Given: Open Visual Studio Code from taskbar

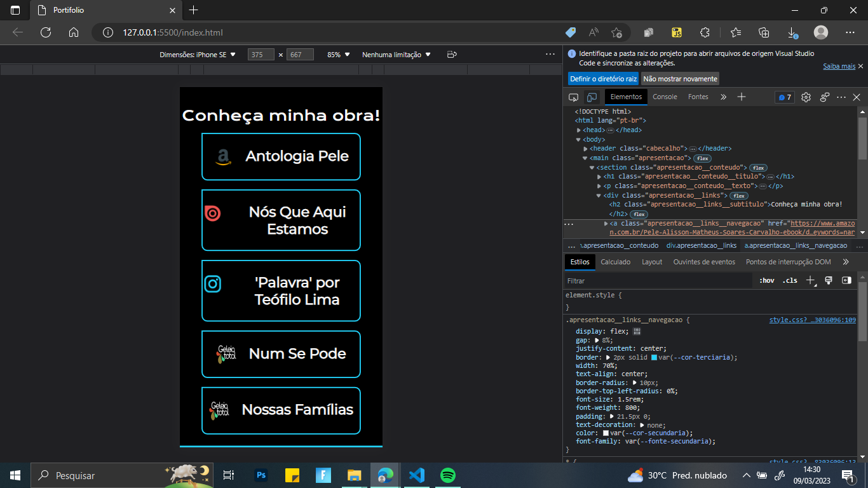Looking at the screenshot, I should [417, 475].
